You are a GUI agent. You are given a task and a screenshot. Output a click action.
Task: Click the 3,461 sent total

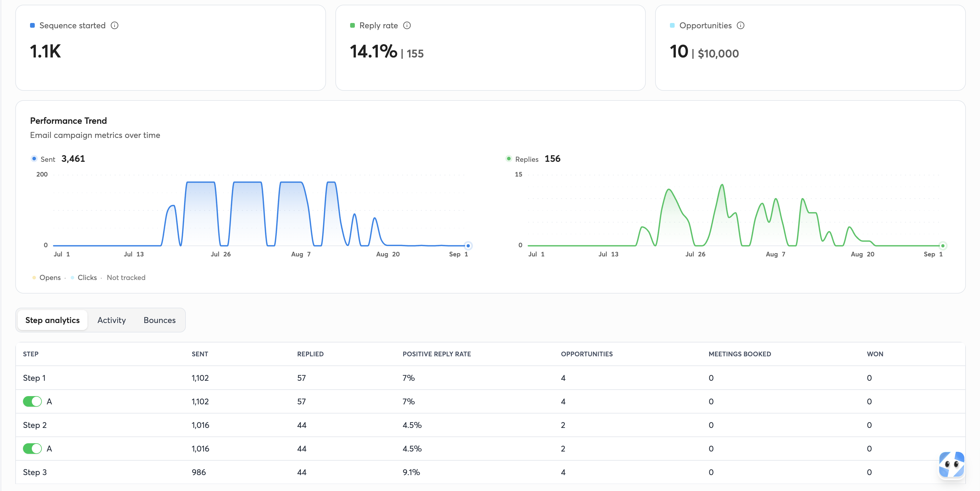click(73, 159)
